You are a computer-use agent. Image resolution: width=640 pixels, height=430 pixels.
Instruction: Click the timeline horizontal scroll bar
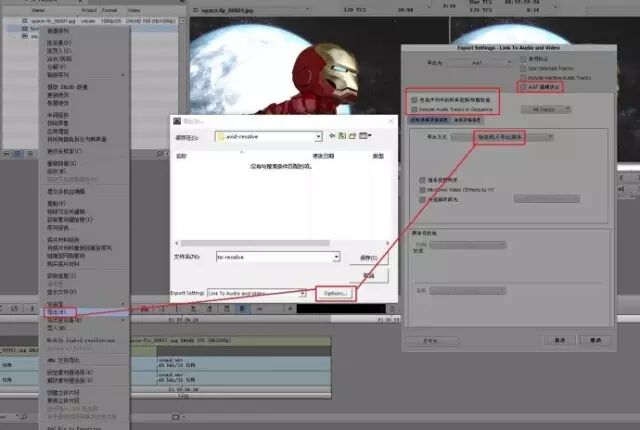[x=231, y=396]
